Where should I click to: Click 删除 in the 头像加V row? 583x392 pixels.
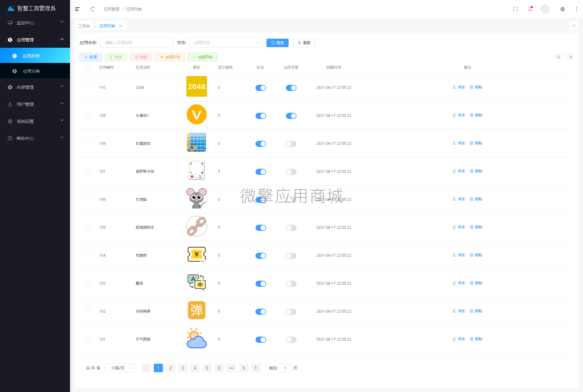476,115
